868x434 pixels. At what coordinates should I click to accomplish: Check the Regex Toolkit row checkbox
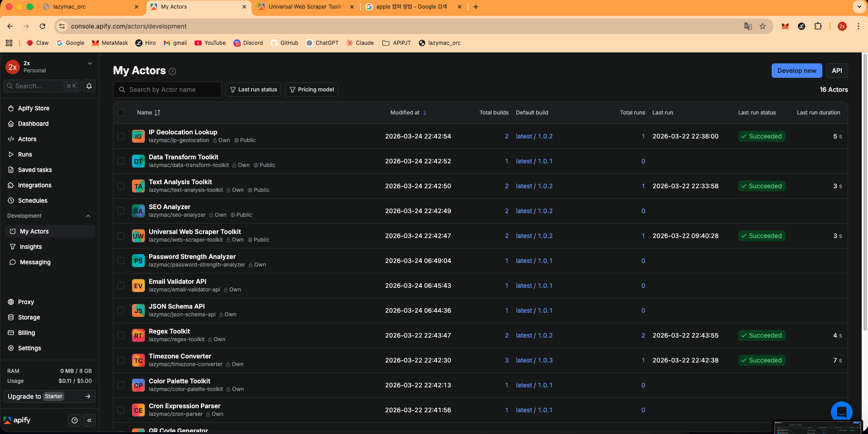[121, 335]
